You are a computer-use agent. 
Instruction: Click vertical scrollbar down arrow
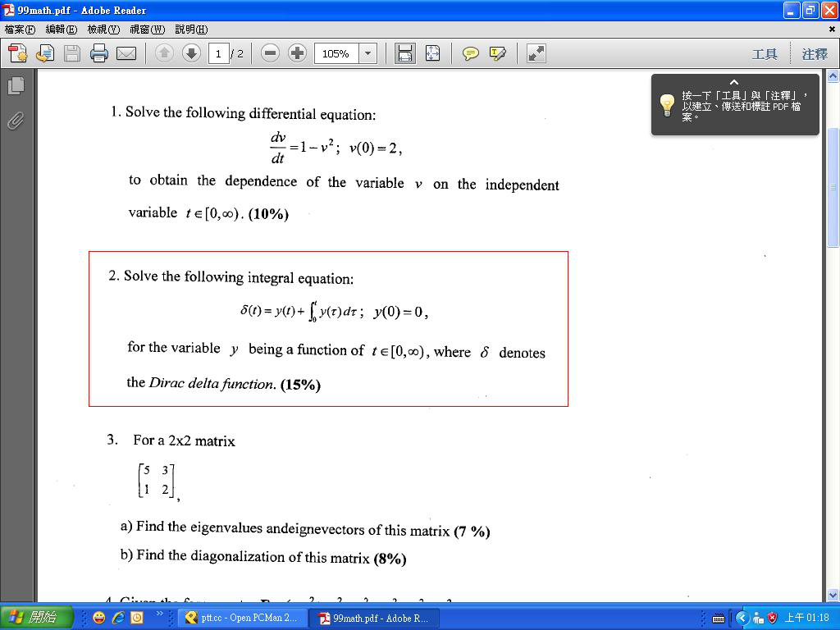[833, 596]
